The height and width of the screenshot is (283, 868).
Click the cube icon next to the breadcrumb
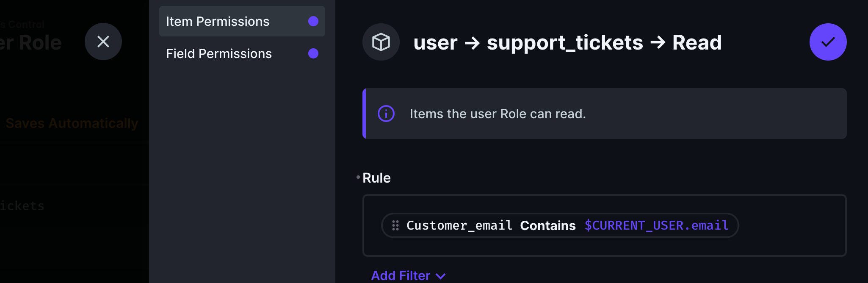pos(381,42)
